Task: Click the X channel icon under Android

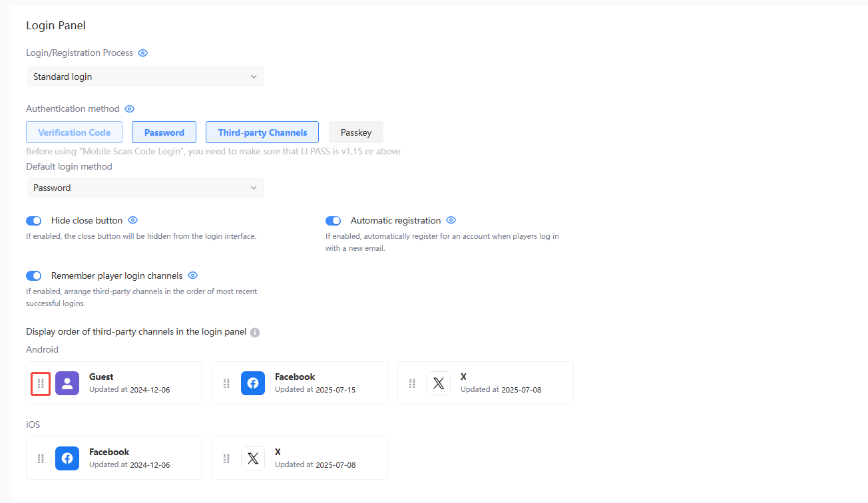Action: pyautogui.click(x=439, y=383)
